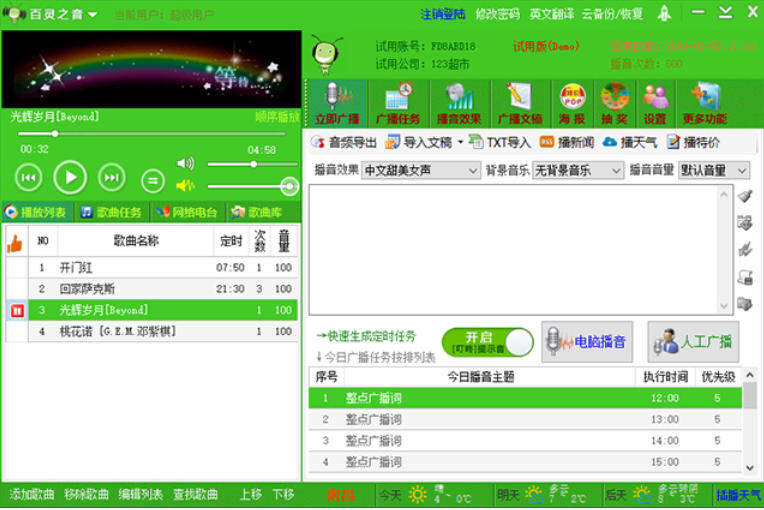764x510 pixels.
Task: Click 移除歌曲 remove song
Action: [x=86, y=495]
